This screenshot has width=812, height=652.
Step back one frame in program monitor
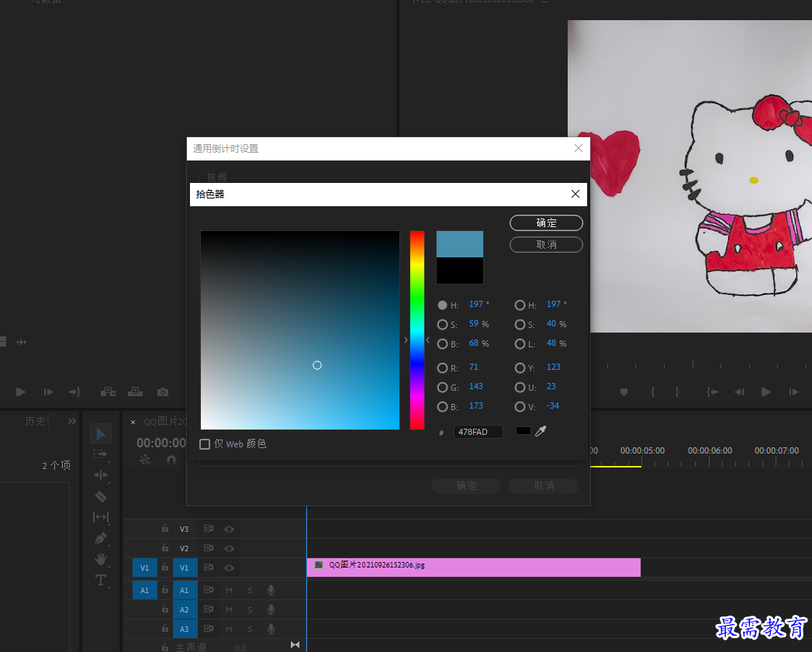[740, 392]
